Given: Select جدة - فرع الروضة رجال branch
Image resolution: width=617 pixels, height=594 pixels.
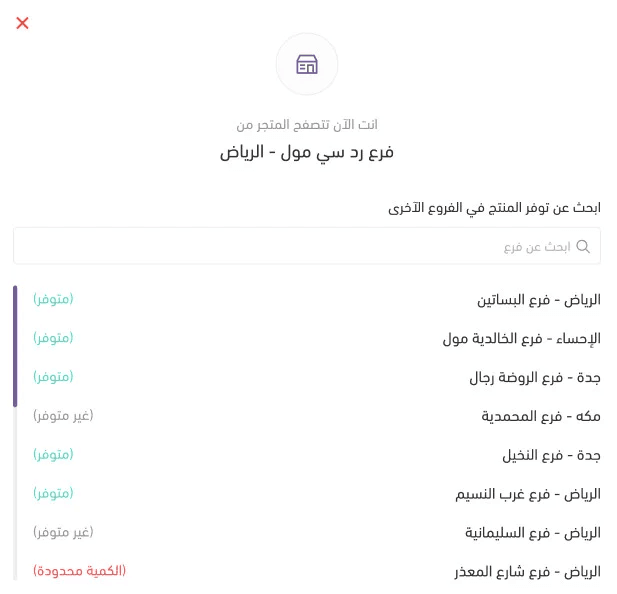Looking at the screenshot, I should pos(534,378).
